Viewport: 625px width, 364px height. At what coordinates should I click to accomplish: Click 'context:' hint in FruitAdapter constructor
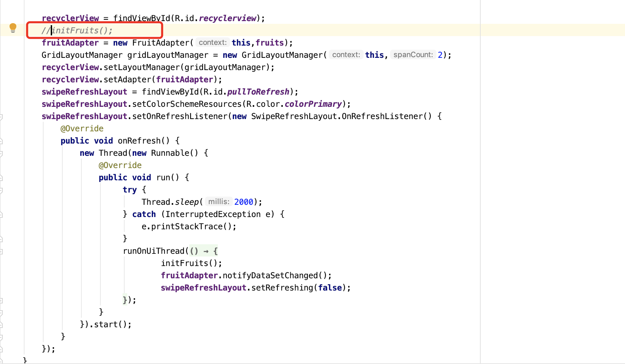point(212,43)
